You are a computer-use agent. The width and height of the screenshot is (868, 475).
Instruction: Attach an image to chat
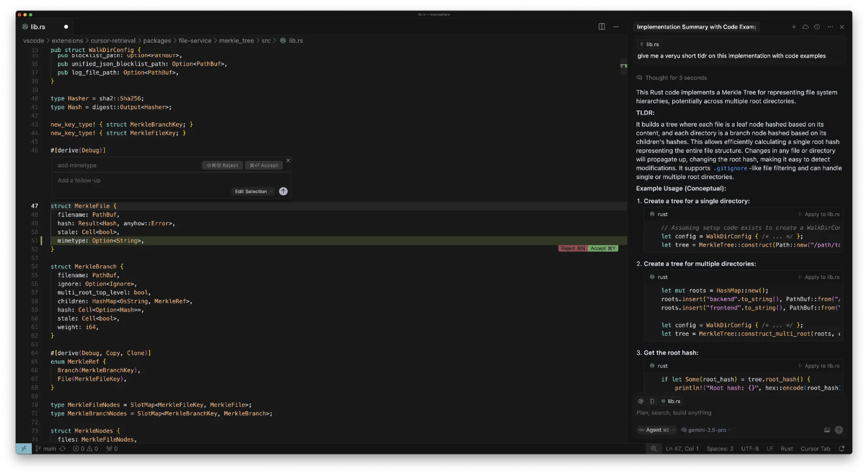click(827, 430)
